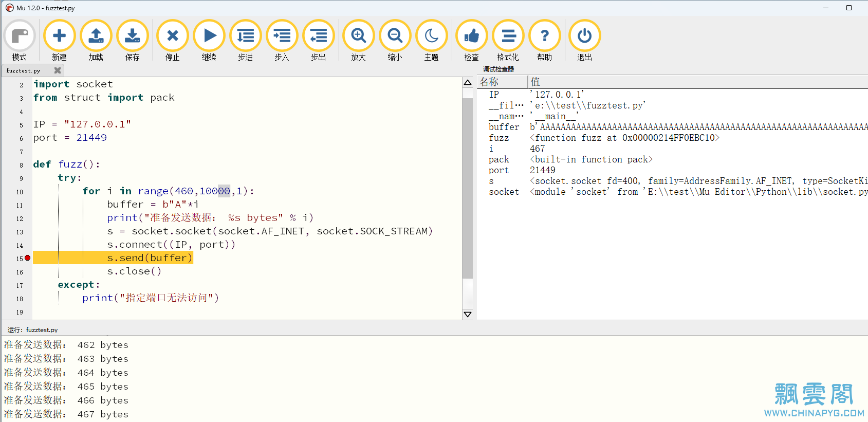The width and height of the screenshot is (868, 422).
Task: Click line number 16 margin
Action: (x=20, y=272)
